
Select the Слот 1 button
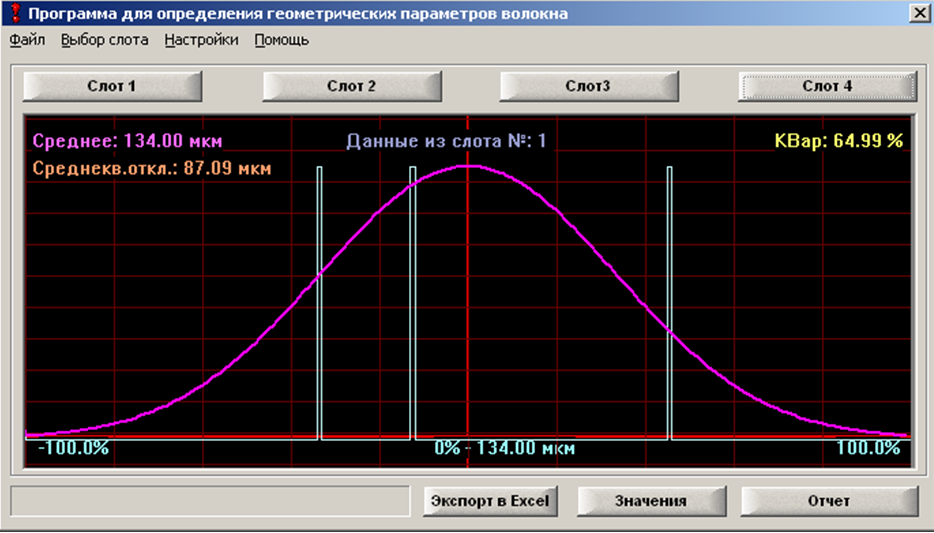click(x=112, y=86)
